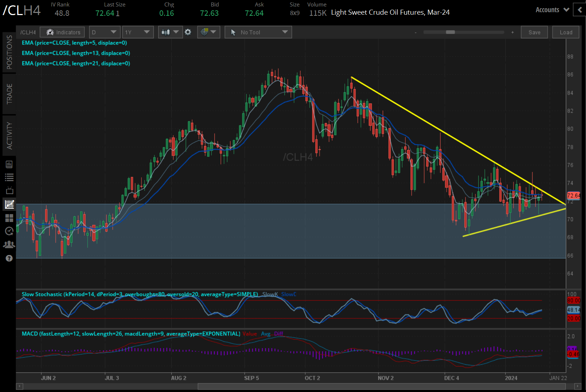The width and height of the screenshot is (586, 392).
Task: Switch to the TRADE tab
Action: coord(9,94)
